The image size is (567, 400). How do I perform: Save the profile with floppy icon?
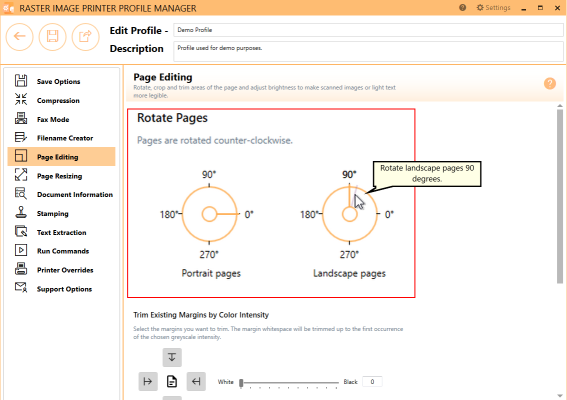pos(52,37)
